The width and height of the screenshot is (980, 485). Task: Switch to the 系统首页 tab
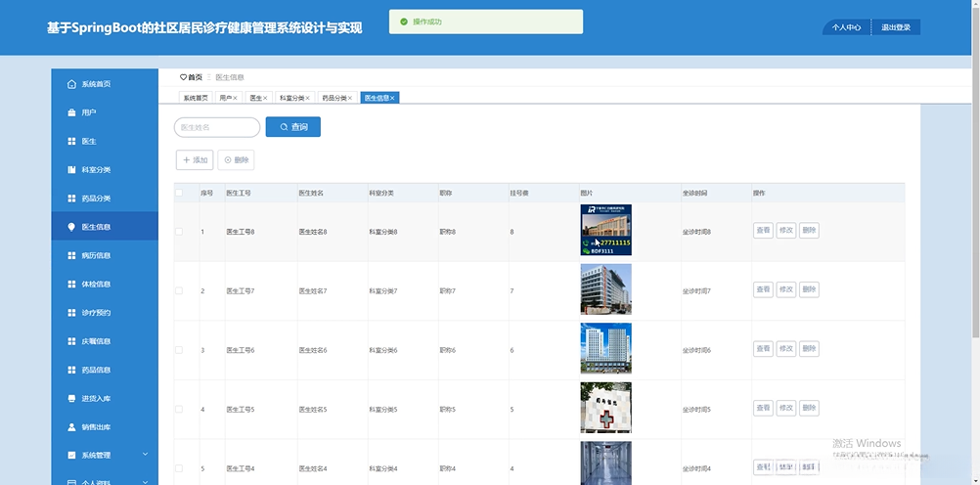click(x=196, y=98)
